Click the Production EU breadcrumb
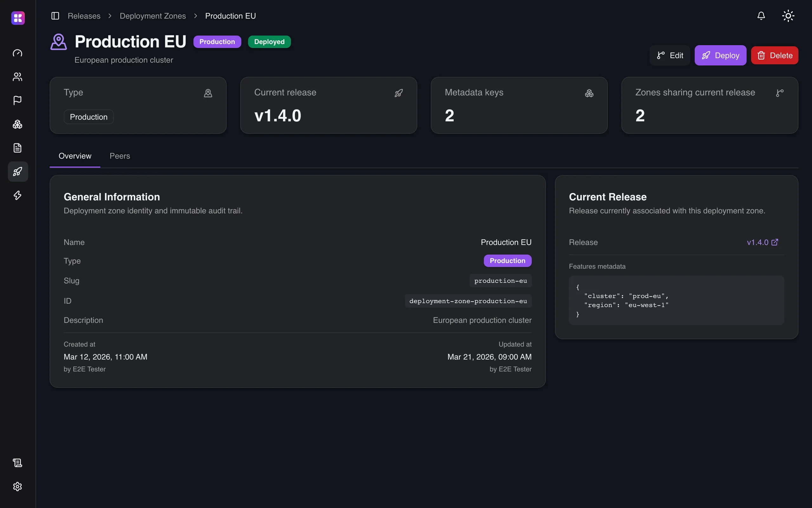Image resolution: width=812 pixels, height=508 pixels. 231,16
